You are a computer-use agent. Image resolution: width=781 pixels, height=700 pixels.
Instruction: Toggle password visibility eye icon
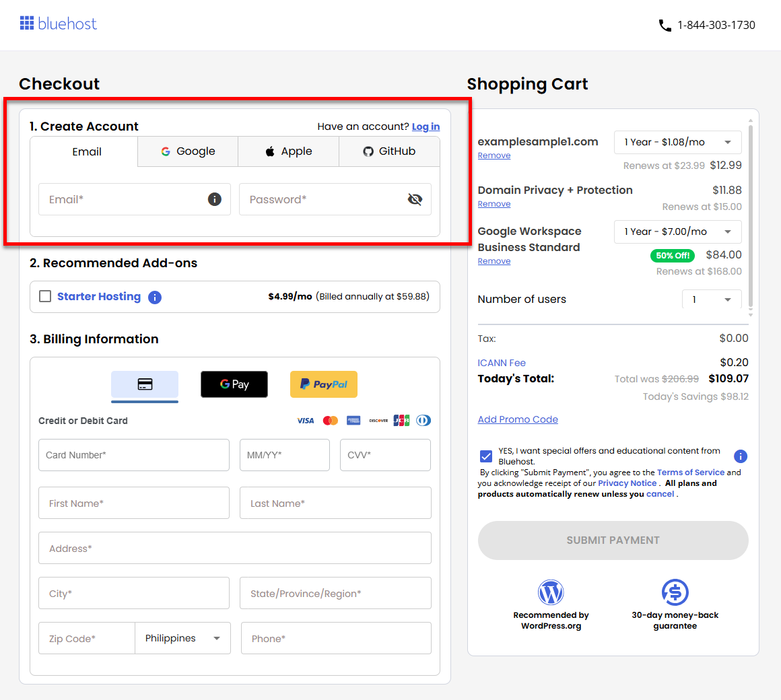pos(415,199)
